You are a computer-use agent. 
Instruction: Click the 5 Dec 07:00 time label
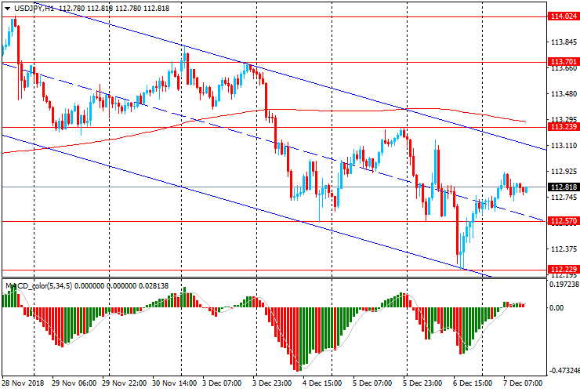(x=372, y=383)
